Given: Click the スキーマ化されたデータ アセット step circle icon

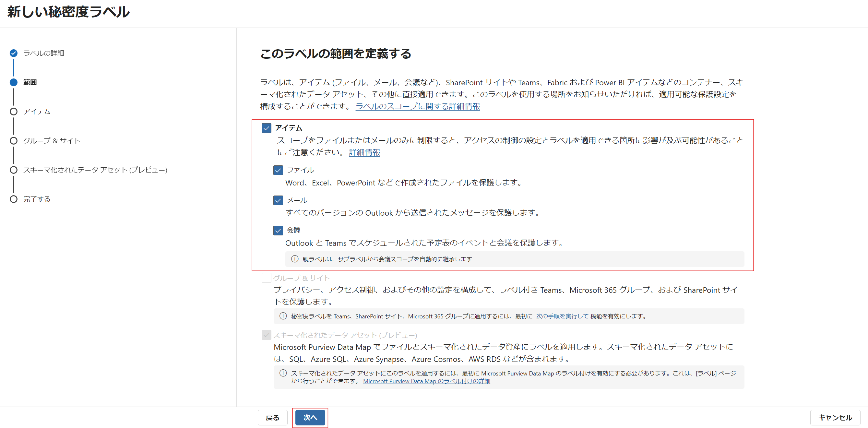Looking at the screenshot, I should point(14,170).
